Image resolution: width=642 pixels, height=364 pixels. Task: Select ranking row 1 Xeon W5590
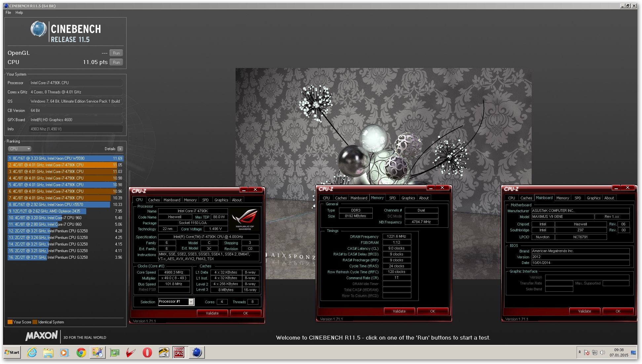(x=65, y=158)
